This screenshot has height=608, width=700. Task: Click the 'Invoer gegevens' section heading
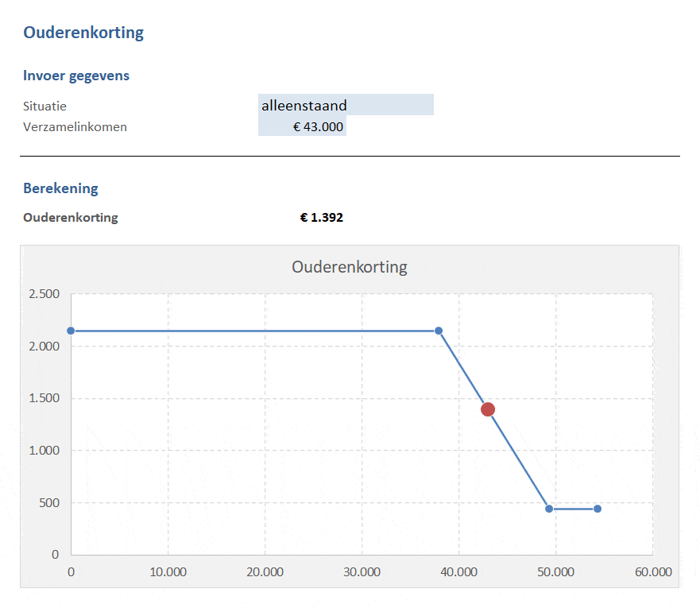tap(76, 76)
